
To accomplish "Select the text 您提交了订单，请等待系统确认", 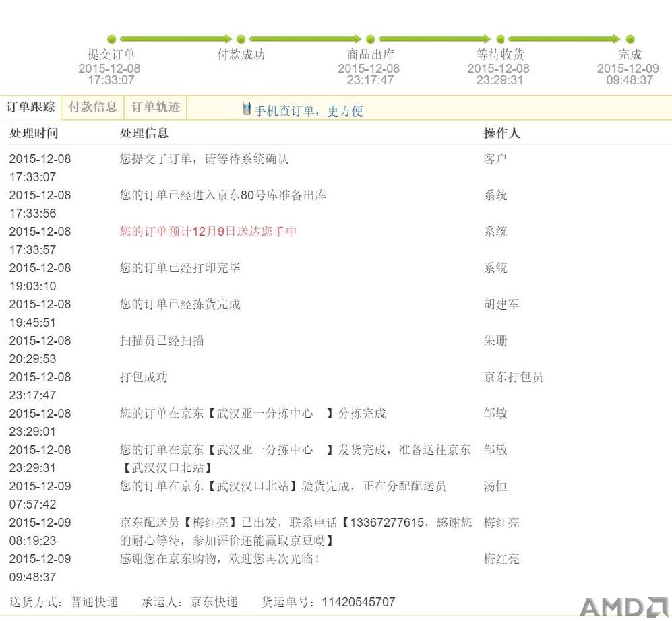I will (204, 159).
